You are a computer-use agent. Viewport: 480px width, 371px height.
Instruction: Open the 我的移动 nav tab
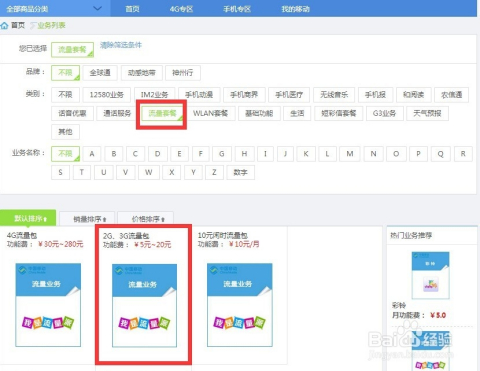coord(295,9)
